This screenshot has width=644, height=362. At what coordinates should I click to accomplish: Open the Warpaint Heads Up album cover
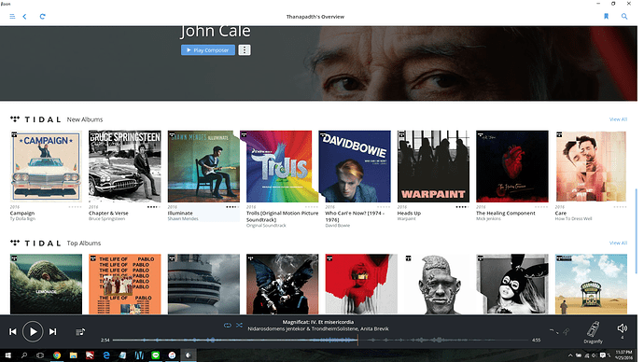[433, 166]
